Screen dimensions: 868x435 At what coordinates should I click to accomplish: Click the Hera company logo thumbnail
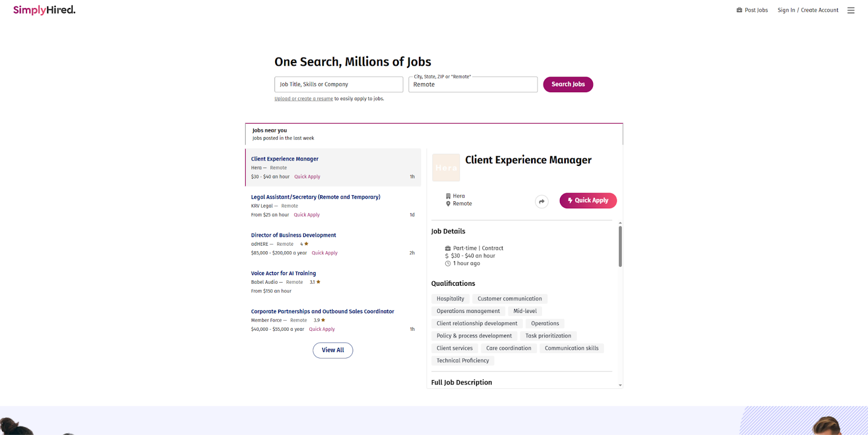(x=446, y=168)
